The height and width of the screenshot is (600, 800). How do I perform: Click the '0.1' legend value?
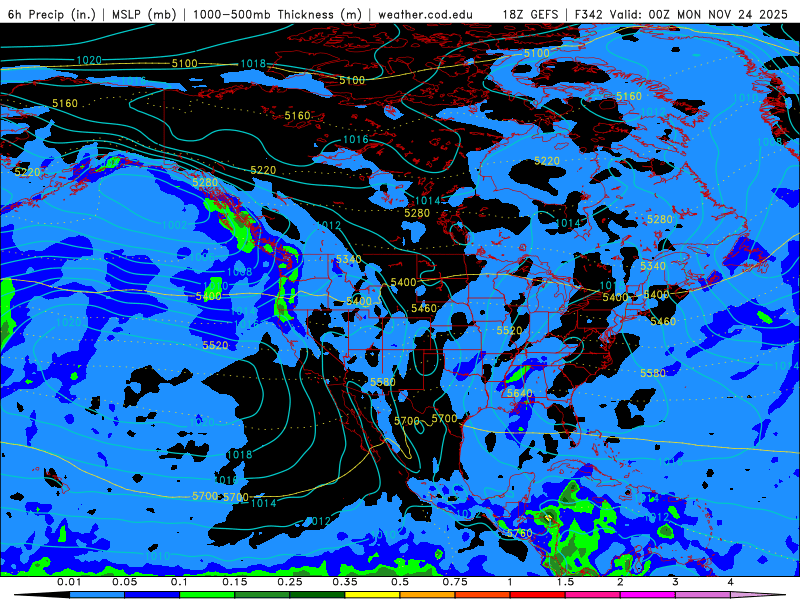tap(180, 582)
